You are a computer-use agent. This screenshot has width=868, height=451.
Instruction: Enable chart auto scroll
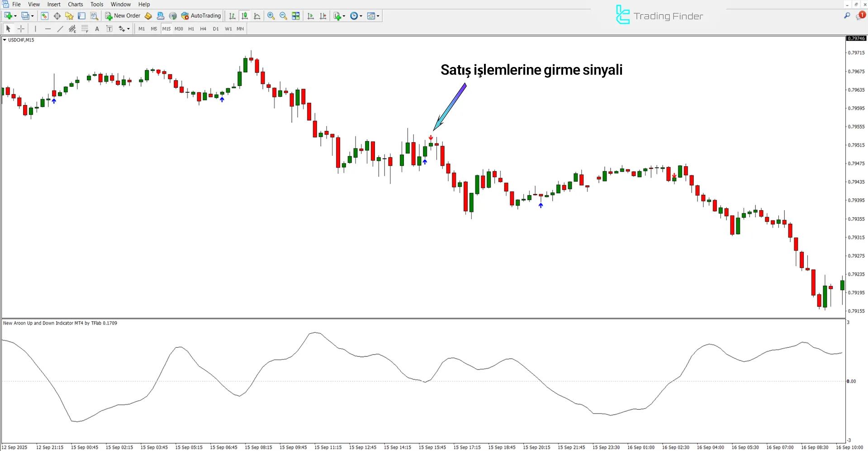311,16
